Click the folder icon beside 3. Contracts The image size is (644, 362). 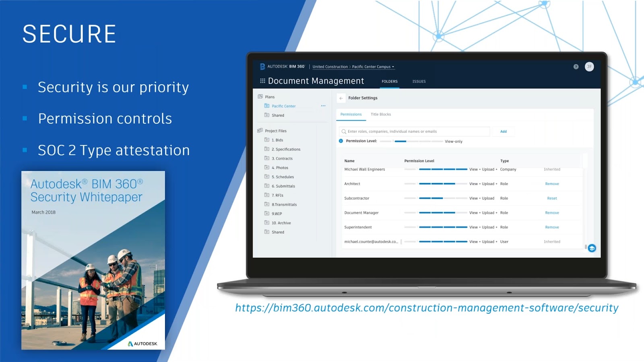point(266,158)
